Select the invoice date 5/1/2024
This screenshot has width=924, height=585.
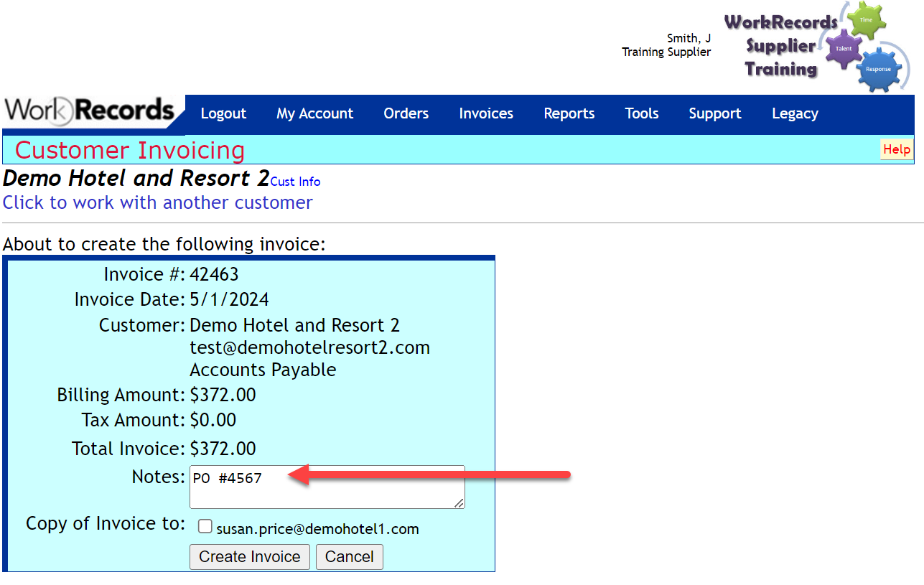pyautogui.click(x=230, y=299)
